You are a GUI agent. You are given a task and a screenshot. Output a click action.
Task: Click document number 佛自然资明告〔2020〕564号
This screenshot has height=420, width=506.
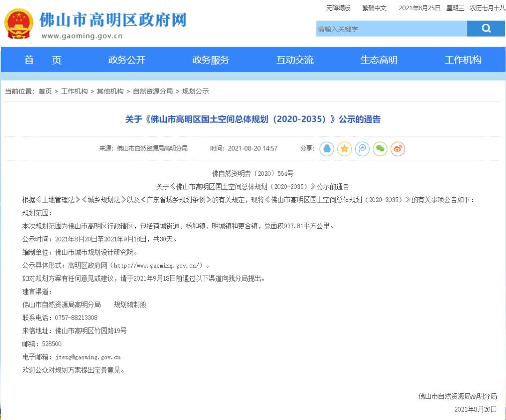253,174
